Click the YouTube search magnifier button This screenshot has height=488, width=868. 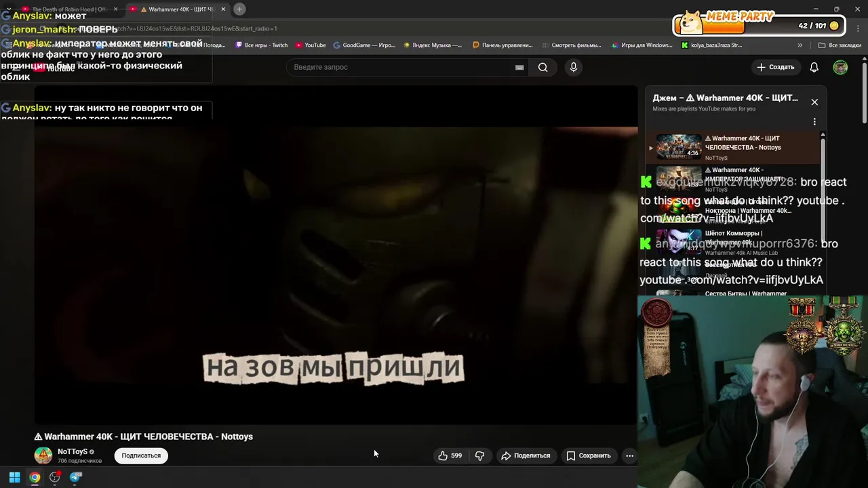[x=542, y=67]
